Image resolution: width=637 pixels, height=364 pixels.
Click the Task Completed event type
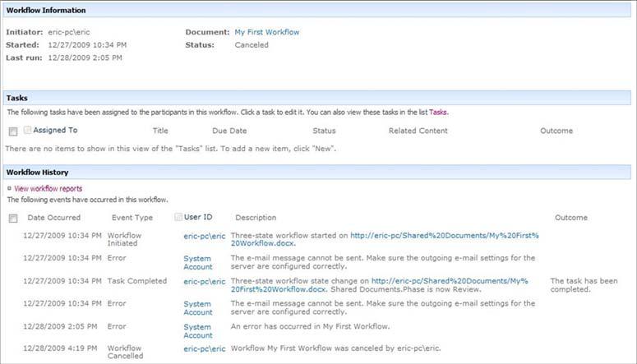137,281
